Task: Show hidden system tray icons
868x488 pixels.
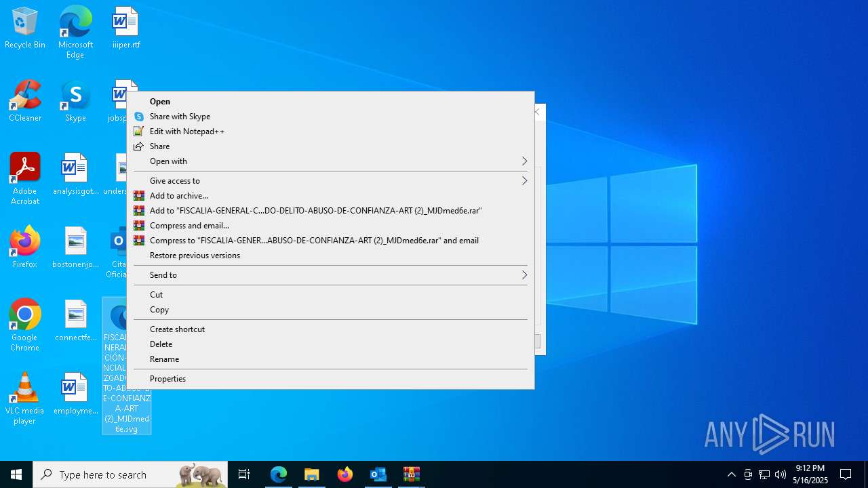Action: click(x=731, y=474)
